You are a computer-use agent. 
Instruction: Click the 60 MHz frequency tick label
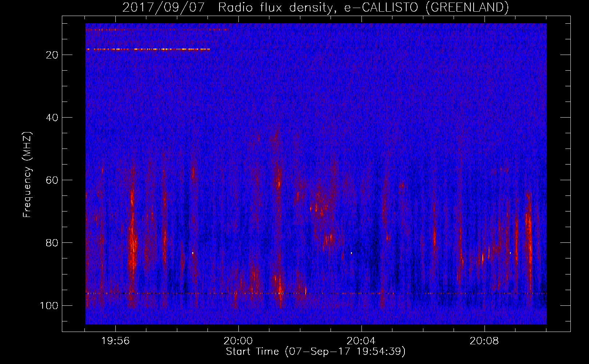(52, 180)
